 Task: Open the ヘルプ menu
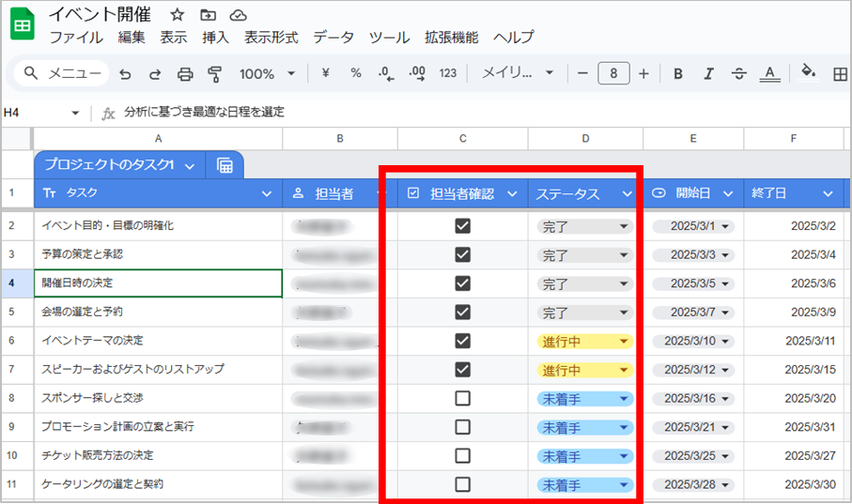tap(514, 38)
